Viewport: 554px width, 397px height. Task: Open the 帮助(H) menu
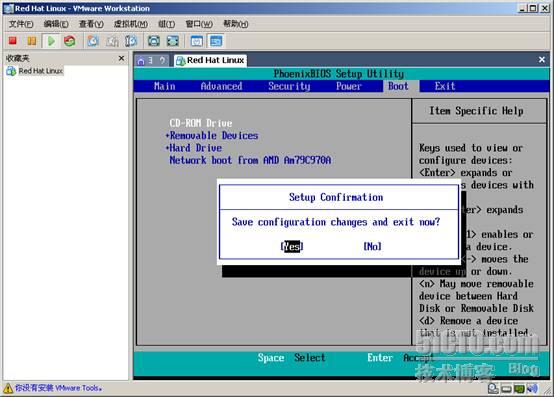tap(235, 24)
